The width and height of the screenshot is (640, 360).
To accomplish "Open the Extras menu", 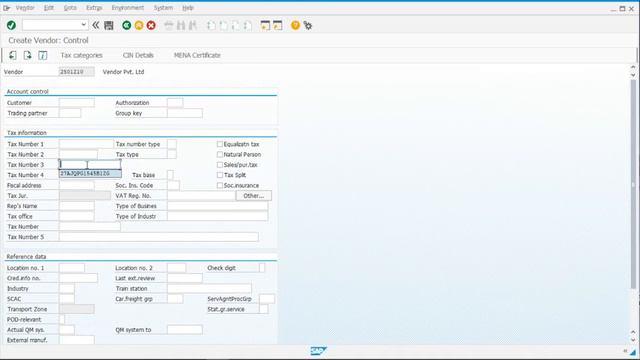I will click(94, 8).
